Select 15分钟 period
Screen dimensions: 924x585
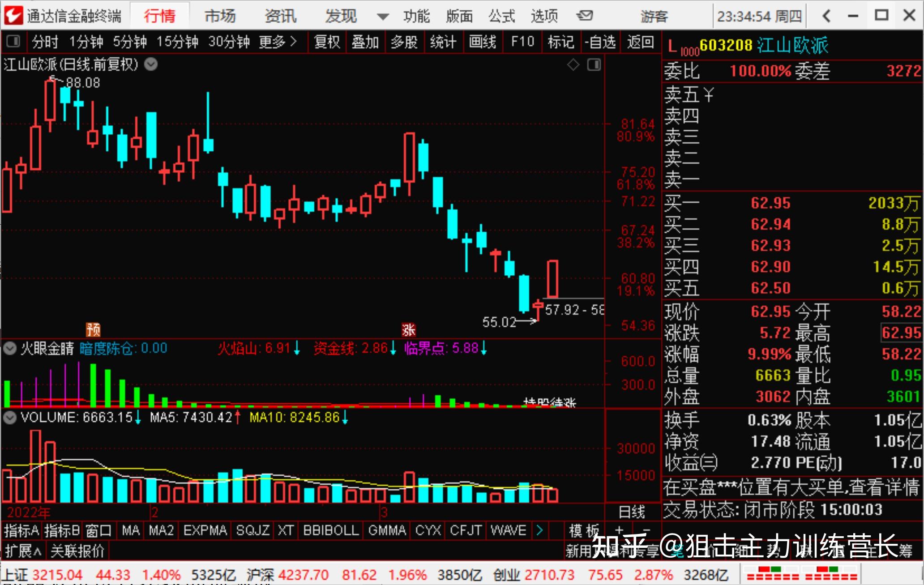177,42
